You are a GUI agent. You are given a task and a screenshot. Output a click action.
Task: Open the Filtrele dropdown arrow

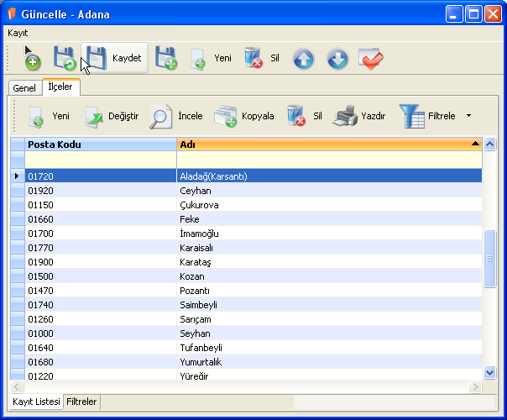(468, 116)
